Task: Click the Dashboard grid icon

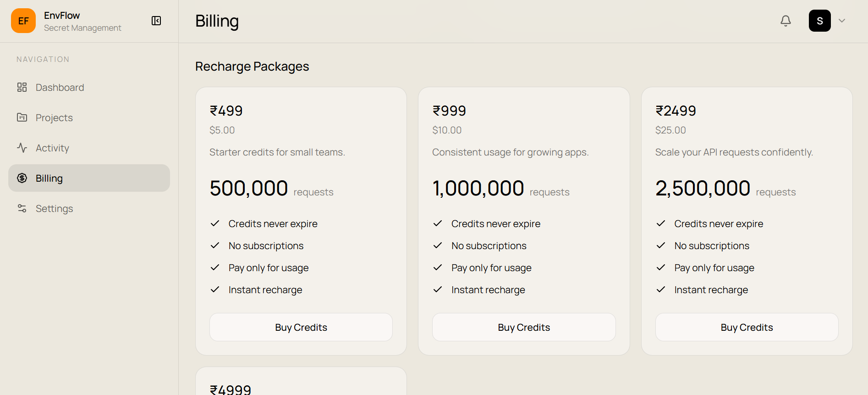Action: click(22, 87)
